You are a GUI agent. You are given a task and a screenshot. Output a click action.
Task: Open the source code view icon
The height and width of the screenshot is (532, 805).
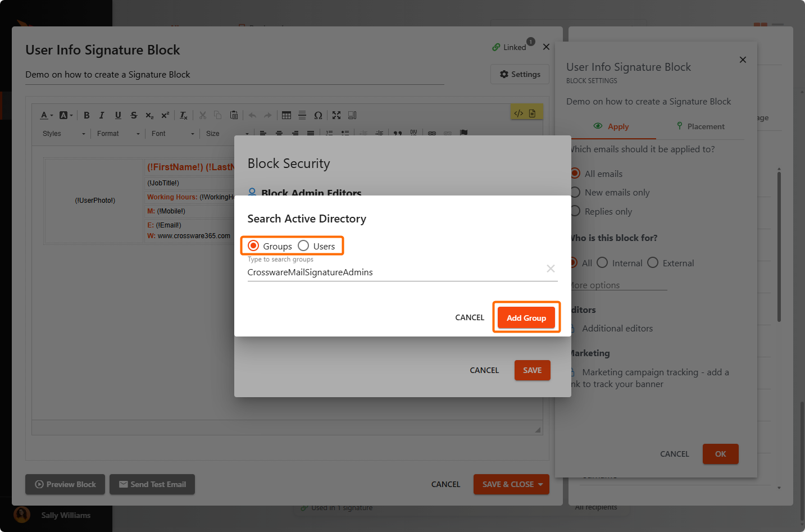(519, 113)
